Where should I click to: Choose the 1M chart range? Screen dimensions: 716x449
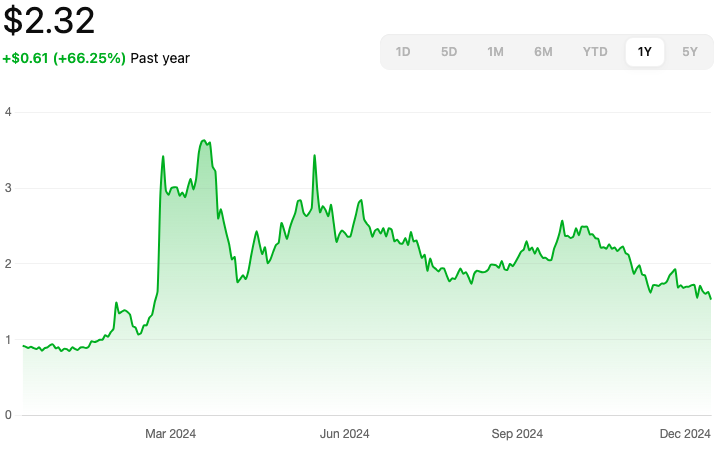495,52
